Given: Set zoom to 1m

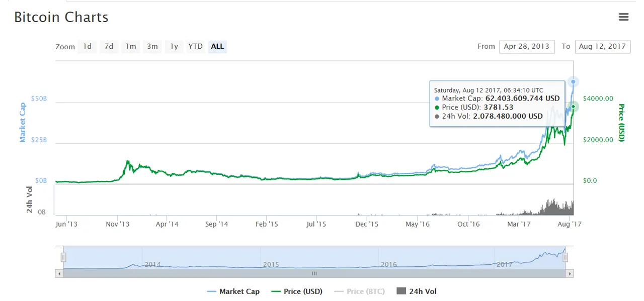Looking at the screenshot, I should [130, 46].
